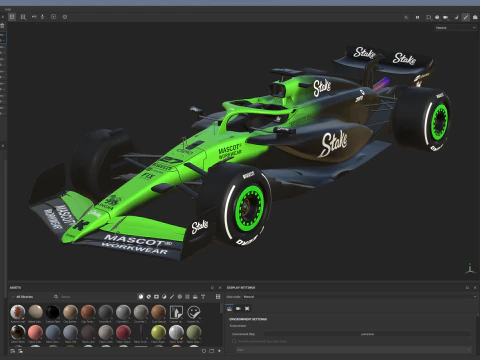Select the arrow page icon asset
The height and width of the screenshot is (360, 480).
pos(176,313)
